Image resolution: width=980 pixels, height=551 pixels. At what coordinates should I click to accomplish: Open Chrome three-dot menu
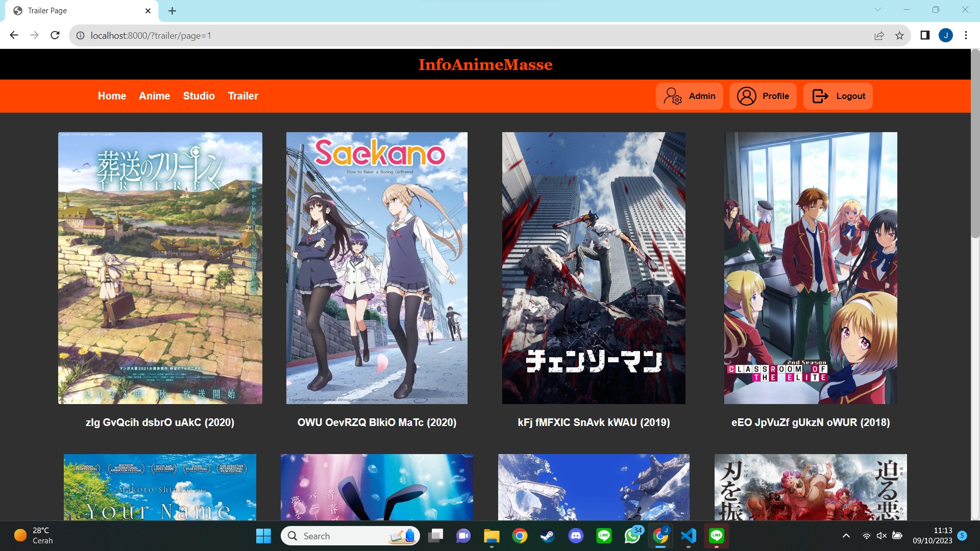[x=966, y=35]
